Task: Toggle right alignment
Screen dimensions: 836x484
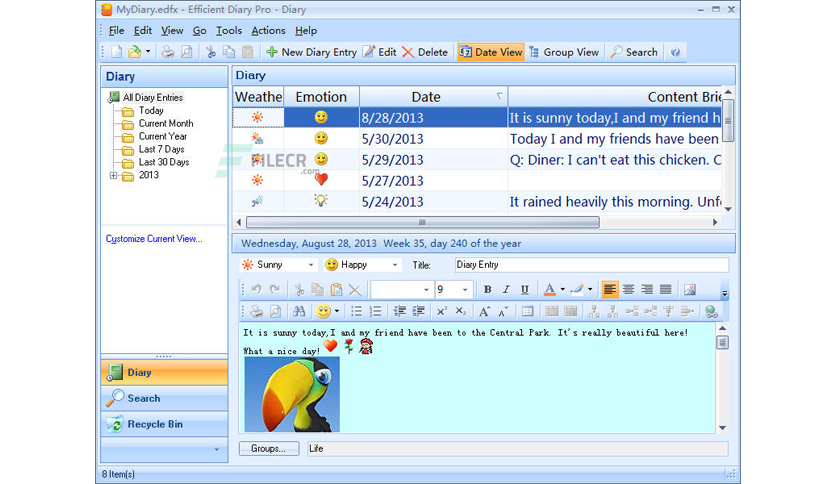Action: tap(647, 289)
